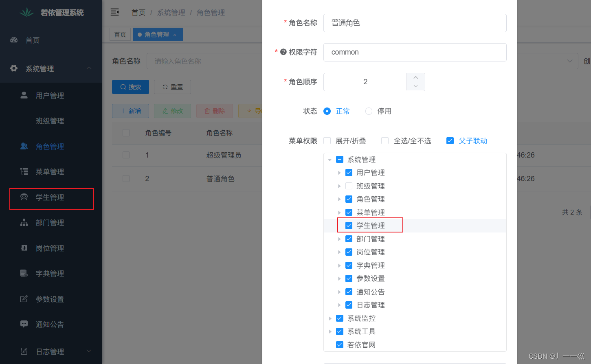Focus the 角色名称 field containing 普通角色

pyautogui.click(x=415, y=23)
